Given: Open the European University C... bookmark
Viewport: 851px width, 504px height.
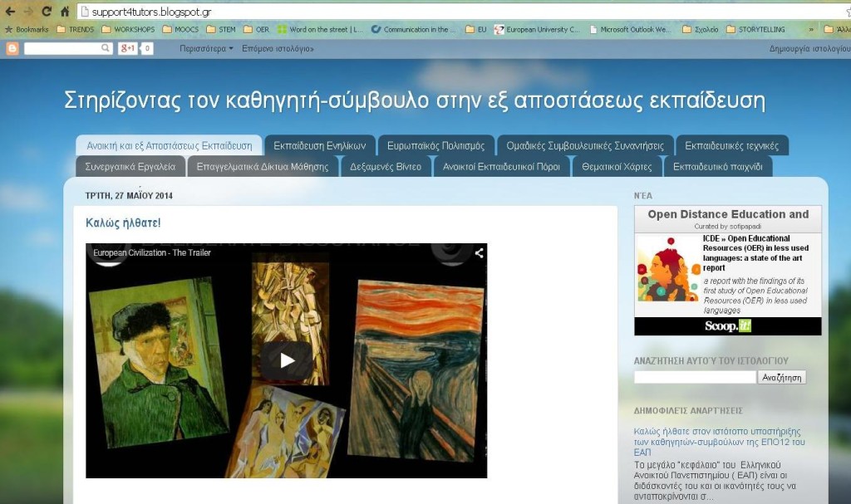Looking at the screenshot, I should [538, 29].
